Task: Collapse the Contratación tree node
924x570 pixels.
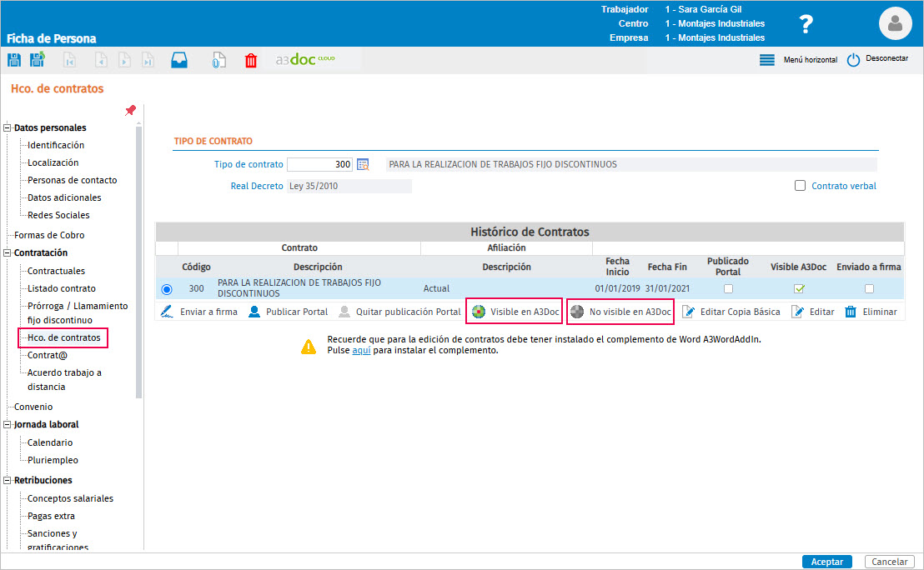Action: (x=8, y=252)
